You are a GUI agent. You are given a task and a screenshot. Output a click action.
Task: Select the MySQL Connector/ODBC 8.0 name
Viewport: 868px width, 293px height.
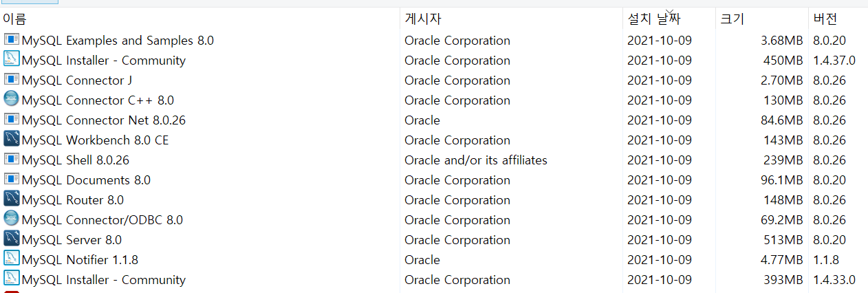[102, 220]
